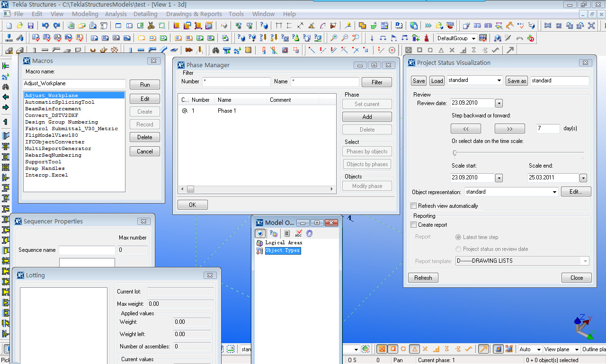Open the Scale start date dropdown
Viewport: 606px width, 364px height.
coord(499,178)
